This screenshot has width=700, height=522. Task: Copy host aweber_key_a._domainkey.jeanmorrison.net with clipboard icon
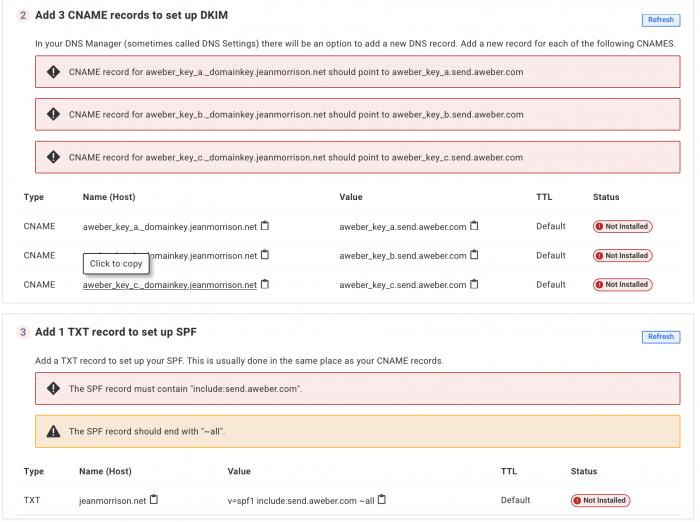(265, 226)
